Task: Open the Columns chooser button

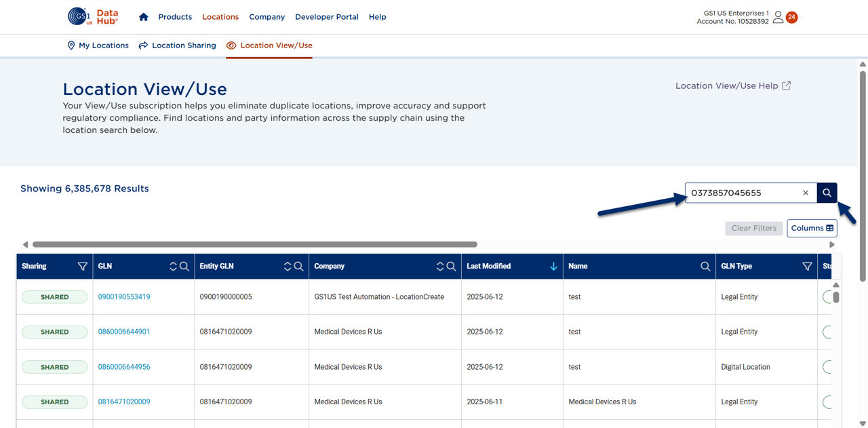Action: click(812, 228)
